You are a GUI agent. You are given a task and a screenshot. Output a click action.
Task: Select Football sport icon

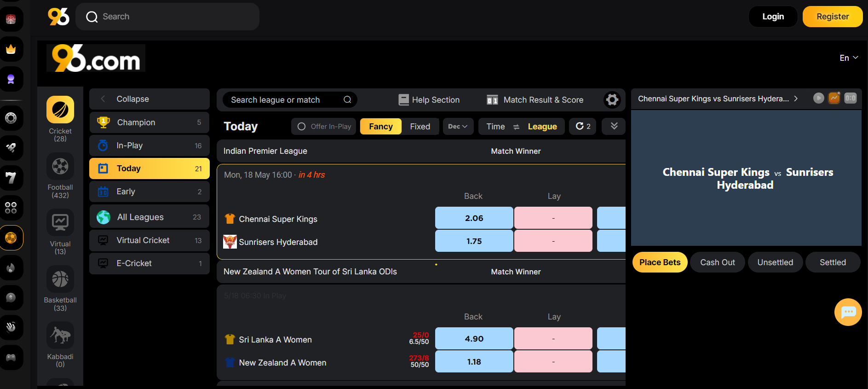(x=60, y=166)
